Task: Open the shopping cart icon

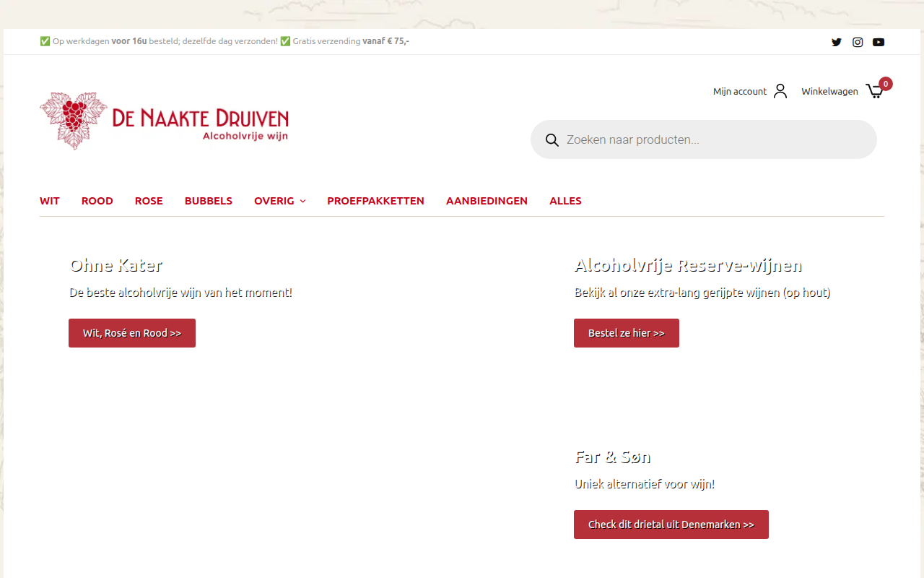Action: tap(874, 91)
